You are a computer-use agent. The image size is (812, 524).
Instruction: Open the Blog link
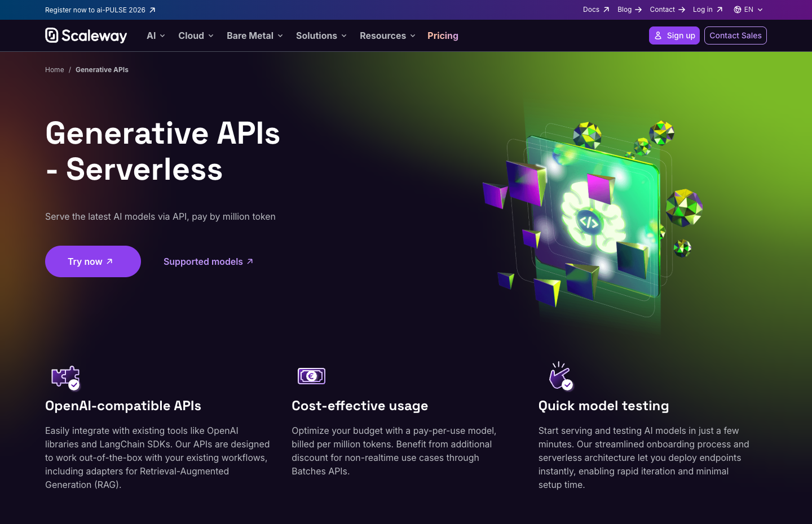tap(630, 10)
